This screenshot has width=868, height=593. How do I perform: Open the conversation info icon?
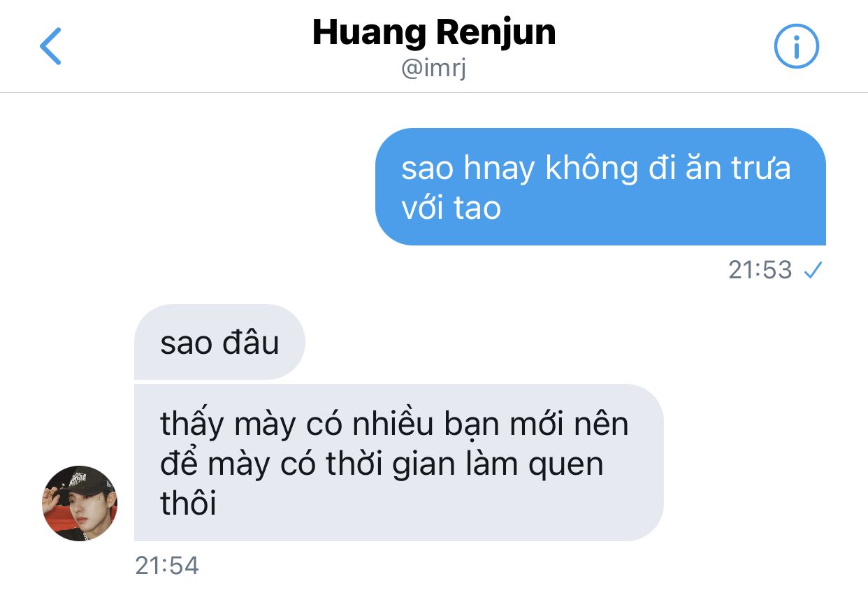coord(796,46)
